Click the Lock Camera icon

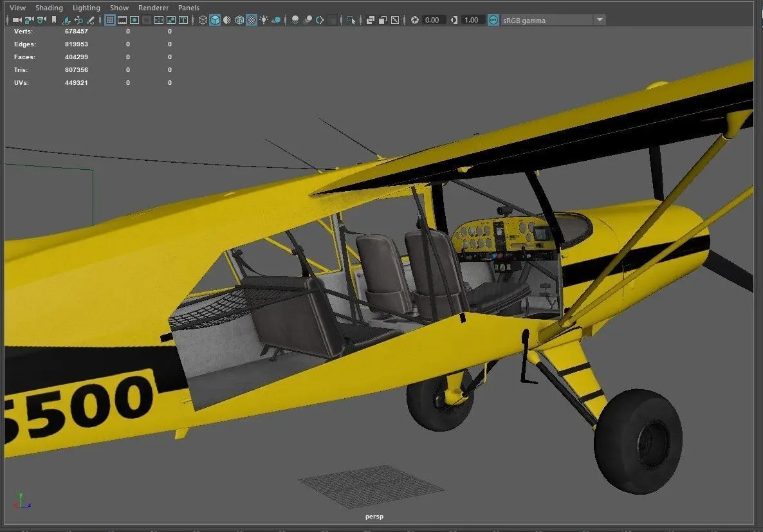tap(29, 20)
